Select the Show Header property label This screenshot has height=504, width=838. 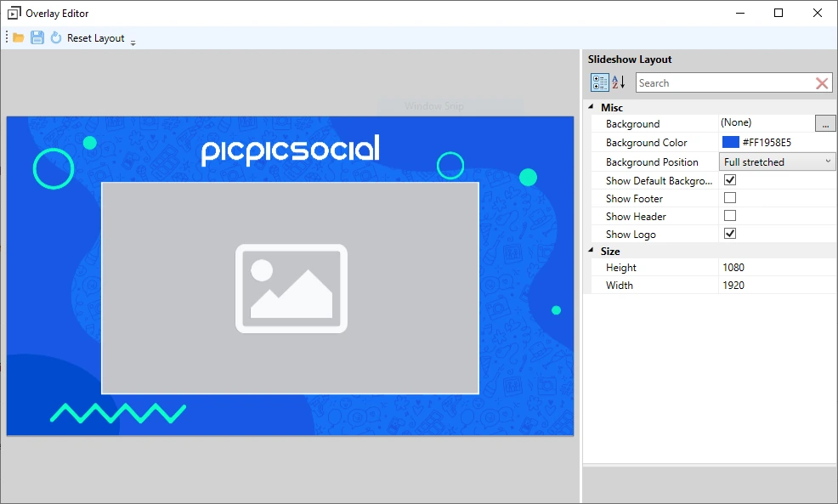click(636, 217)
